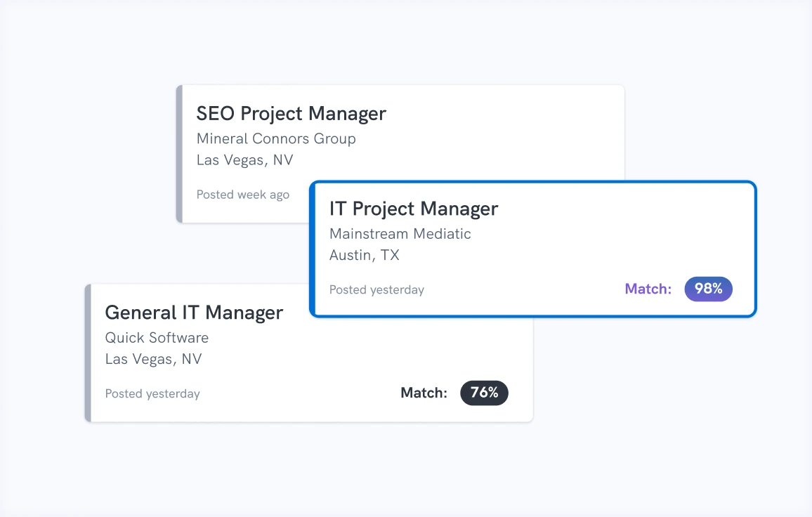
Task: Click the purple 'Match:' label
Action: click(648, 289)
